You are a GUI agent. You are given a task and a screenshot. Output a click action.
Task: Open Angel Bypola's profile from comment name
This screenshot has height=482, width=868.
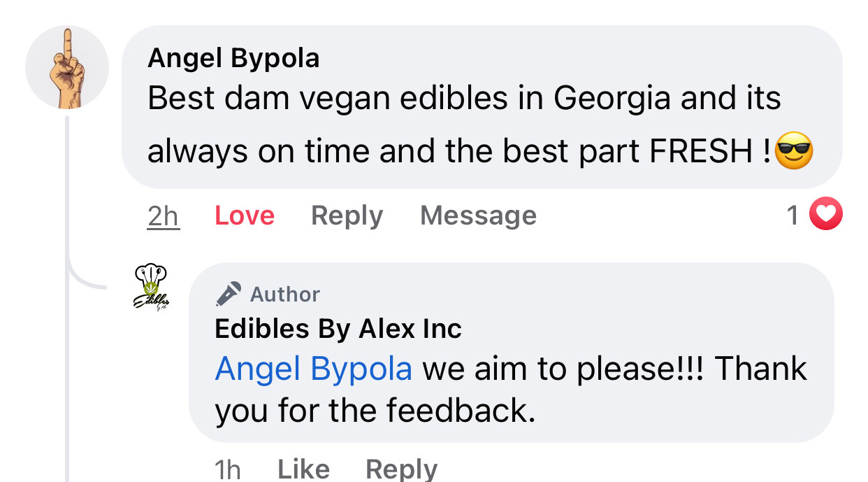[x=233, y=58]
